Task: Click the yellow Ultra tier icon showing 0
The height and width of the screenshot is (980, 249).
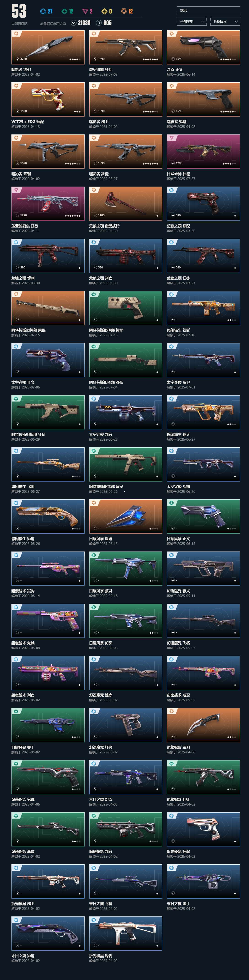Action: [104, 11]
